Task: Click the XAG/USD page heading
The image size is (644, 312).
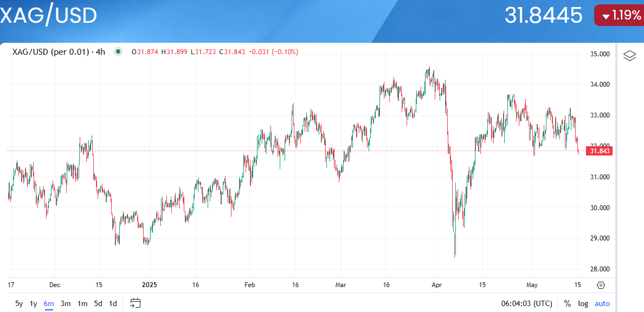Action: pyautogui.click(x=49, y=16)
